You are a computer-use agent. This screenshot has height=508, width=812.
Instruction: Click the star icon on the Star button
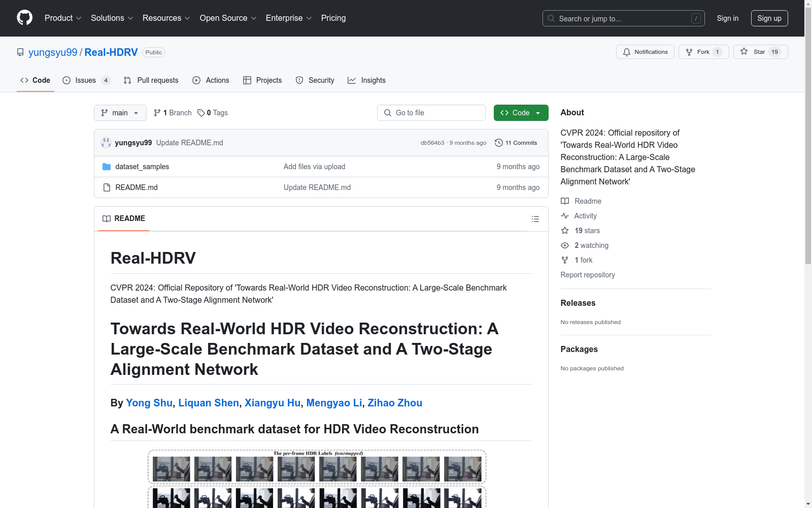click(744, 51)
